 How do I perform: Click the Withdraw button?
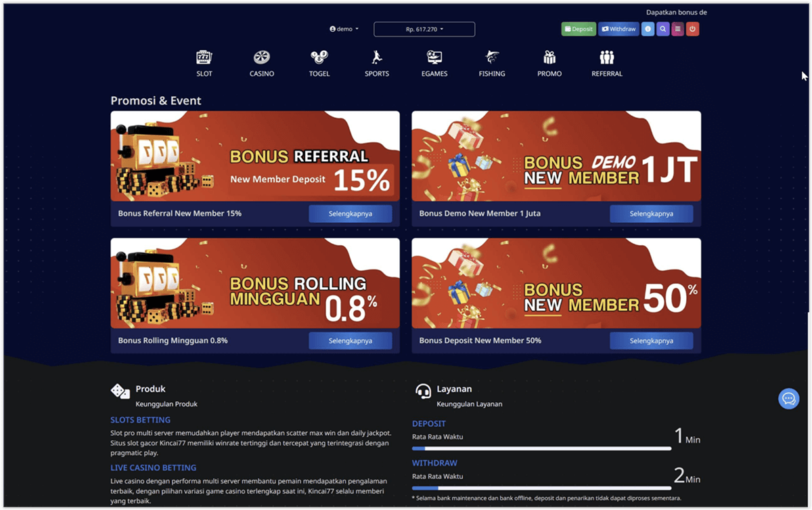(x=618, y=28)
